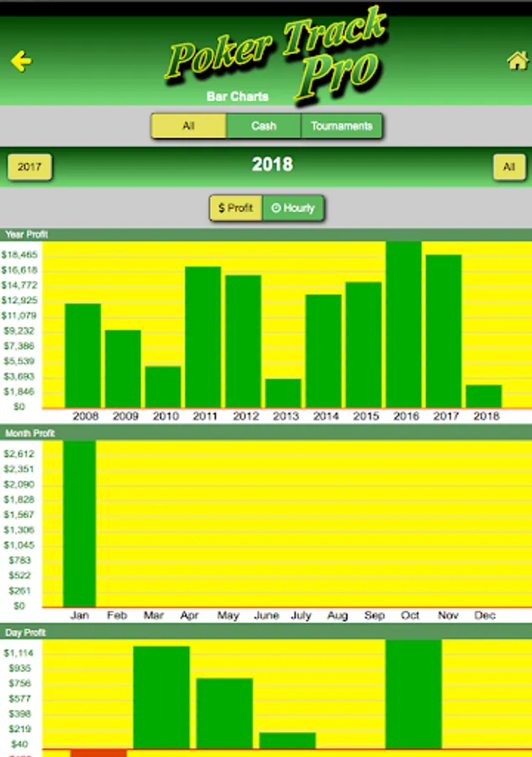Select the 2011 year profit bar

(203, 337)
